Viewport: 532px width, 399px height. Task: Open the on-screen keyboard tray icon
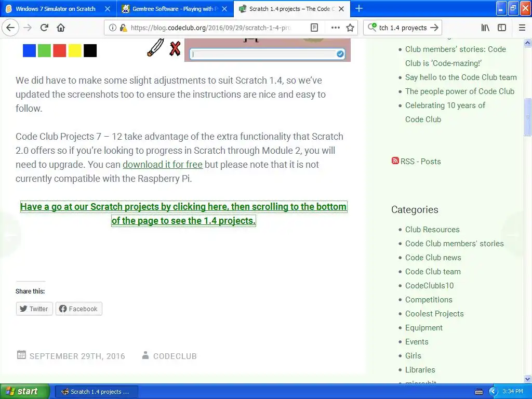tap(478, 392)
